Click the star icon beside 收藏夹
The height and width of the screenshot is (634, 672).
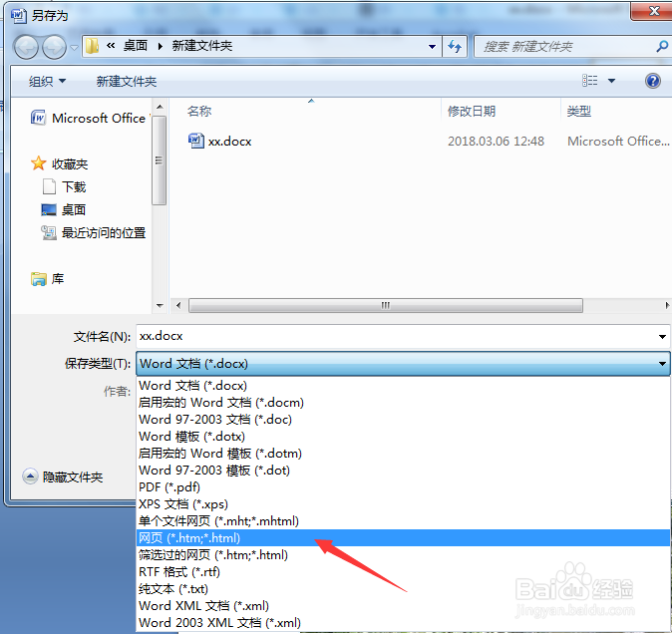pos(38,163)
